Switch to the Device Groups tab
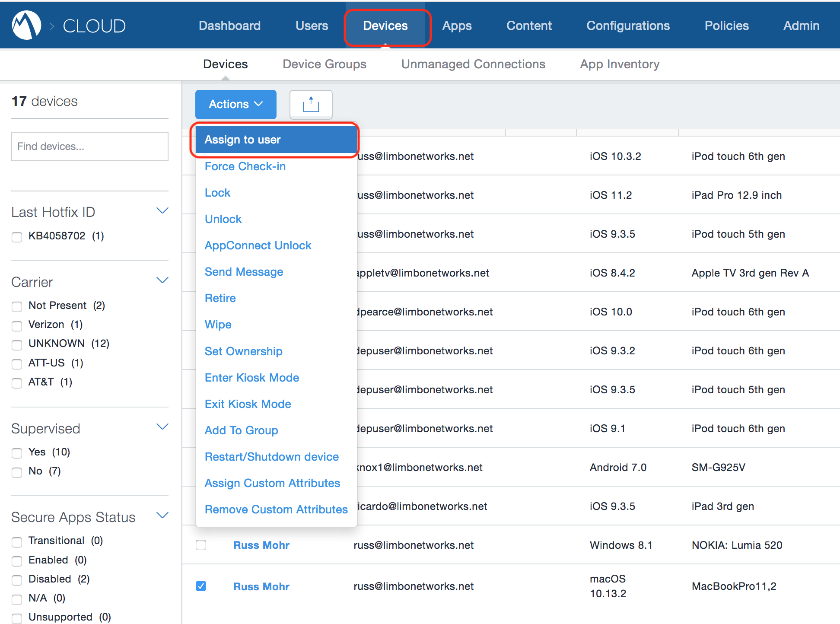 pos(324,64)
